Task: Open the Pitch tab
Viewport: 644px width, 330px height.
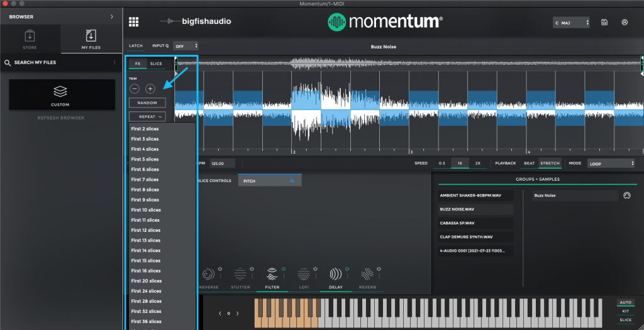Action: pos(270,181)
